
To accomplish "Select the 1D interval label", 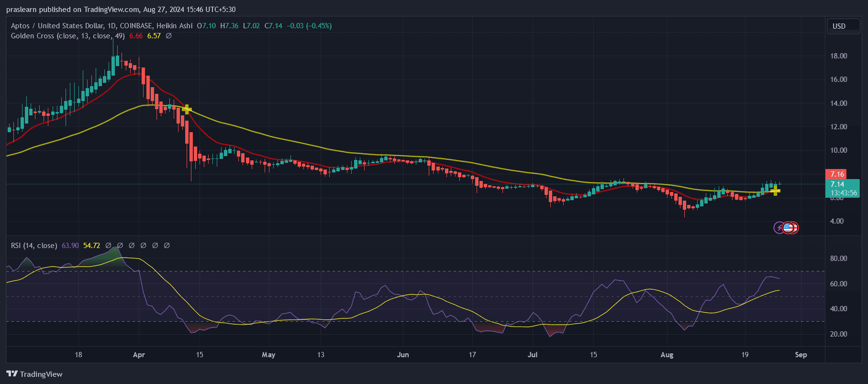I will coord(111,26).
